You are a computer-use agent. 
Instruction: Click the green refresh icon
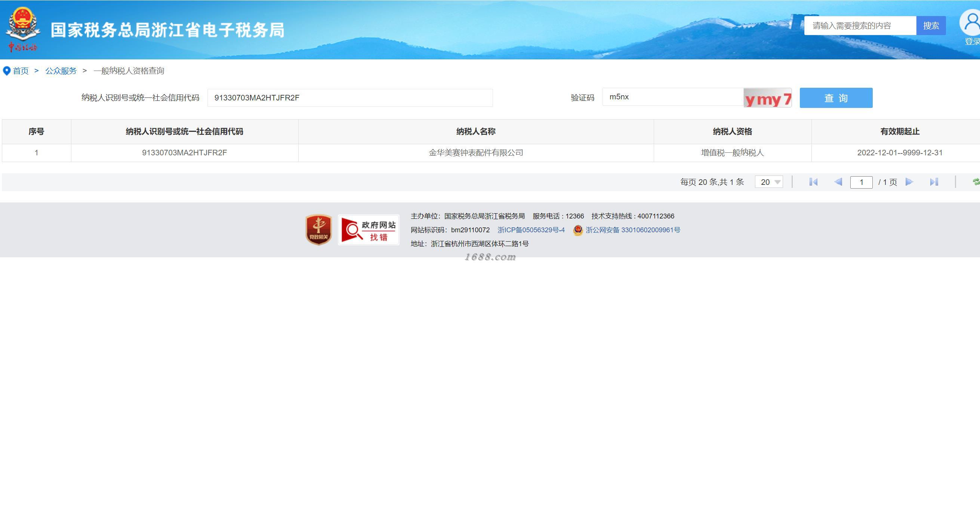tap(976, 182)
